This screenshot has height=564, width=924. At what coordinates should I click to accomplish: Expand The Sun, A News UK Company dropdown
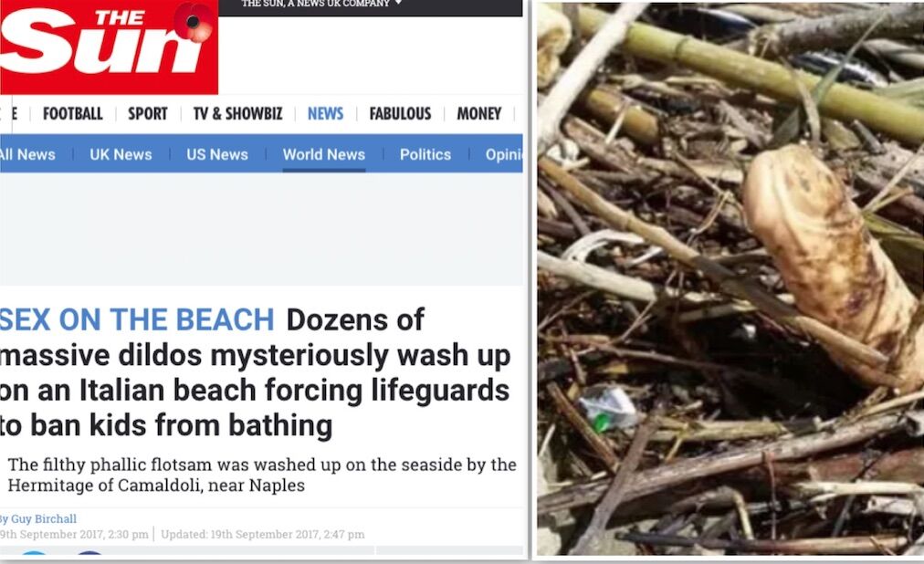[x=321, y=4]
